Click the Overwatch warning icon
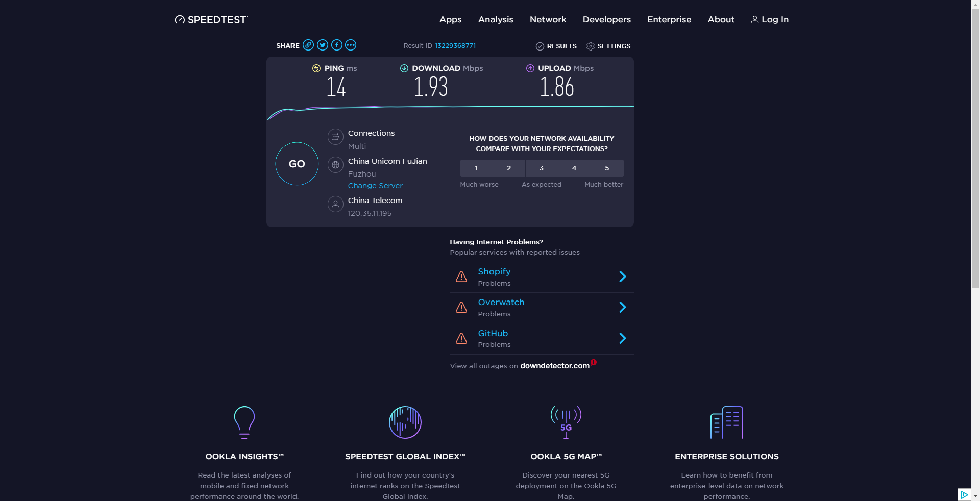 pyautogui.click(x=461, y=307)
